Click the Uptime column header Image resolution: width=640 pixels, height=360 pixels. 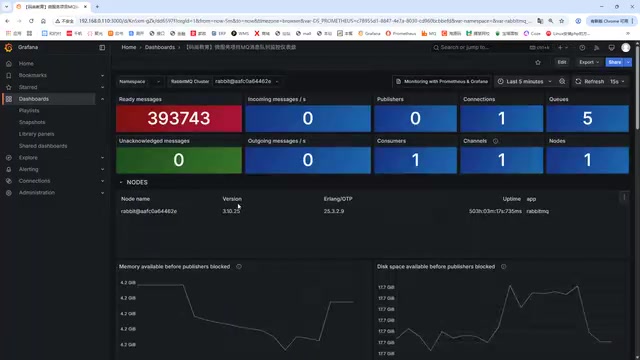[x=511, y=199]
